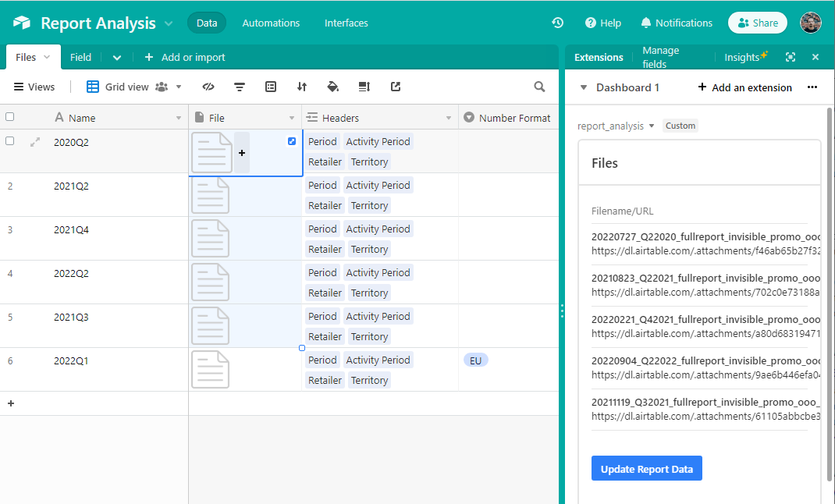Click Territory tag in 2022Q2 row

[x=369, y=293]
